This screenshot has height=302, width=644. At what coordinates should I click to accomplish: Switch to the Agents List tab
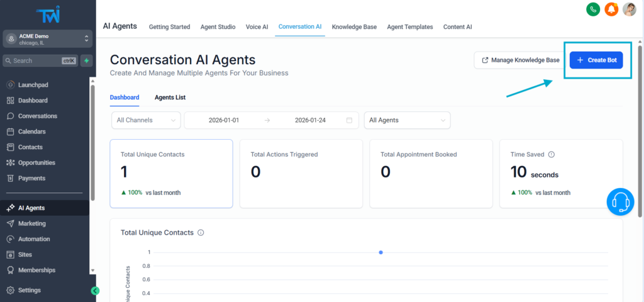point(170,98)
